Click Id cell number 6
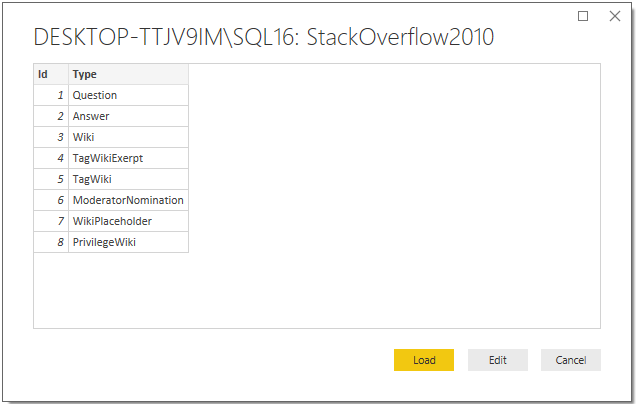 (x=51, y=200)
